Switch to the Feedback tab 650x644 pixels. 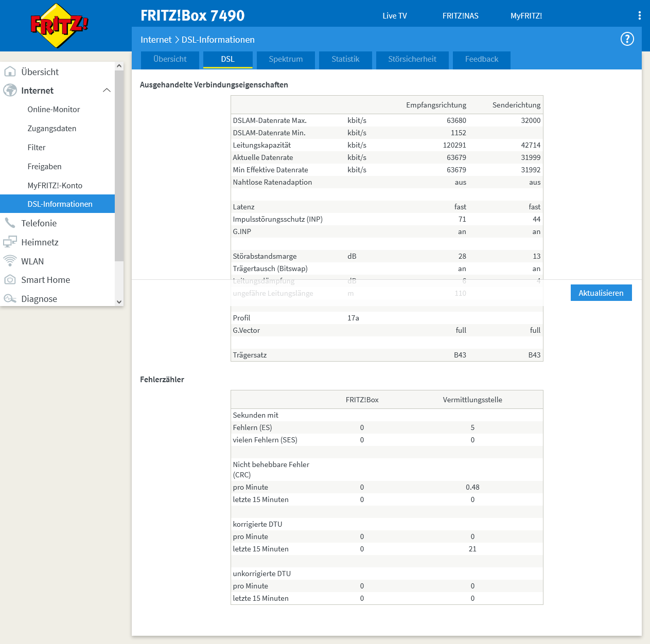pyautogui.click(x=481, y=60)
